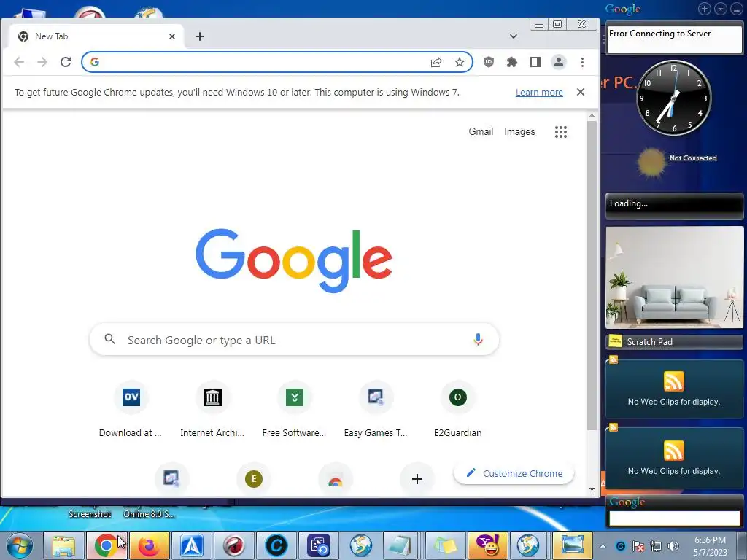Open the Chrome three-dot menu

coord(582,62)
